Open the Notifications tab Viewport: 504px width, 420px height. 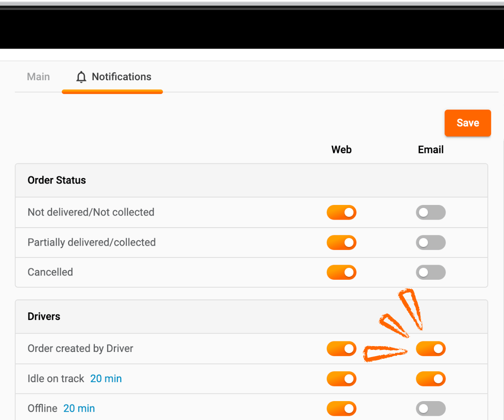[113, 77]
